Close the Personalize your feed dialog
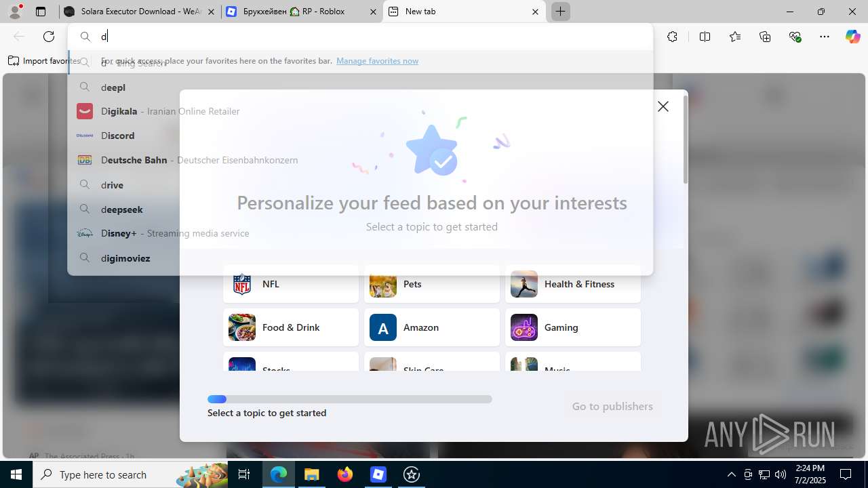Viewport: 868px width, 488px height. click(x=663, y=106)
